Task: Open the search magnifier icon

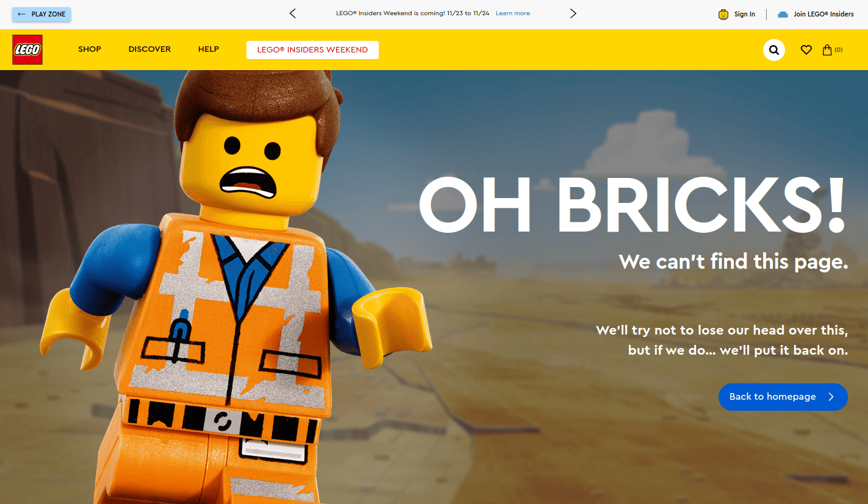Action: click(774, 50)
